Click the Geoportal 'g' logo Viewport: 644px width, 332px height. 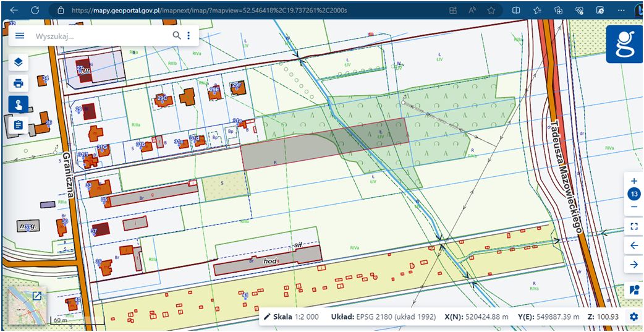[624, 44]
